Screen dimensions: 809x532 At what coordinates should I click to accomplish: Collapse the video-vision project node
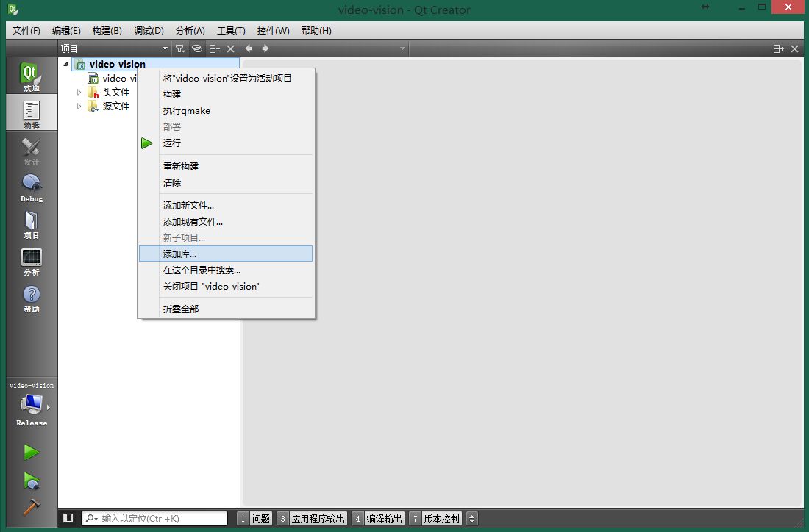point(65,65)
